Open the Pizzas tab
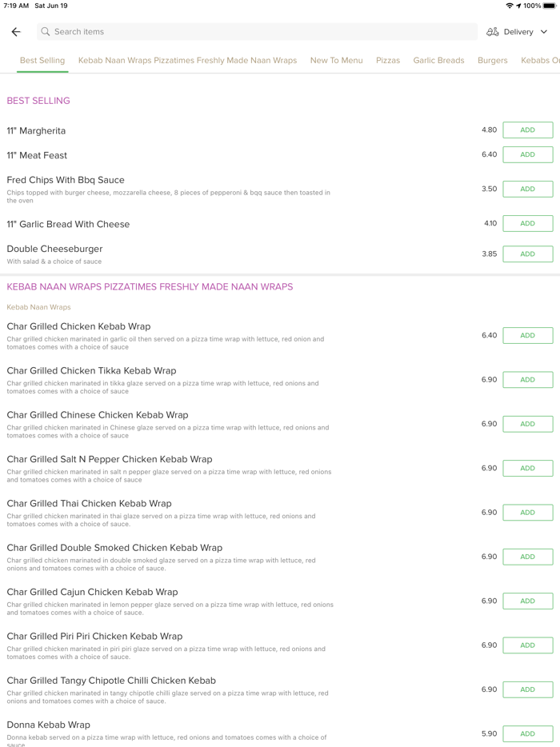The height and width of the screenshot is (747, 560). coord(388,61)
